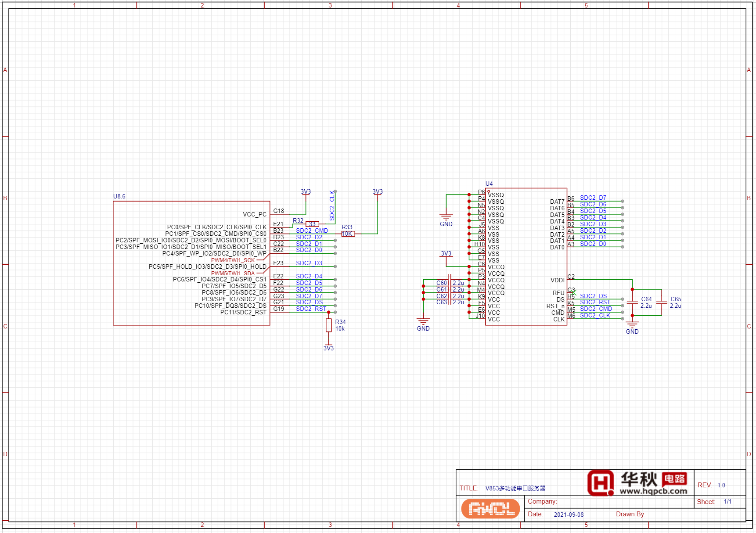Select the R34 10k resistor symbol

pos(328,325)
